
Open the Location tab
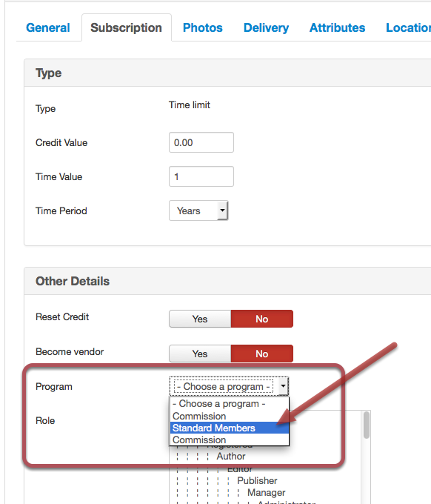tap(408, 27)
